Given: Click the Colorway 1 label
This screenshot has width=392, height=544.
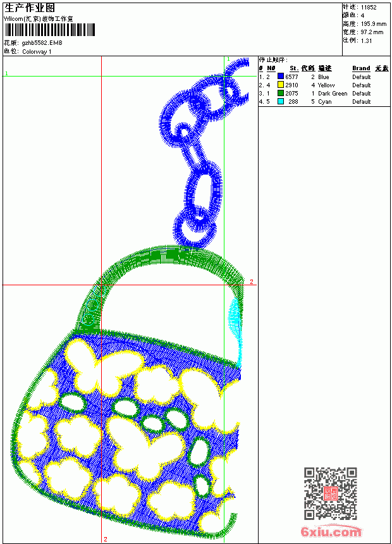Looking at the screenshot, I should [37, 52].
